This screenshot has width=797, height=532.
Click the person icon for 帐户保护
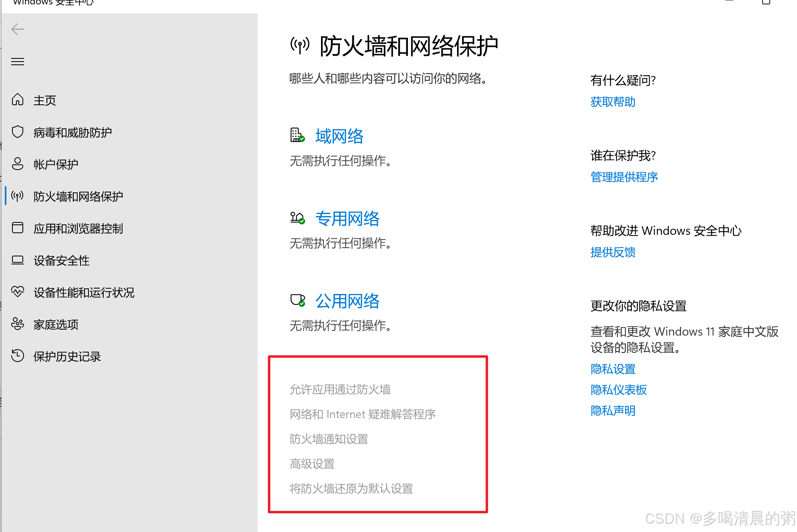(x=18, y=164)
